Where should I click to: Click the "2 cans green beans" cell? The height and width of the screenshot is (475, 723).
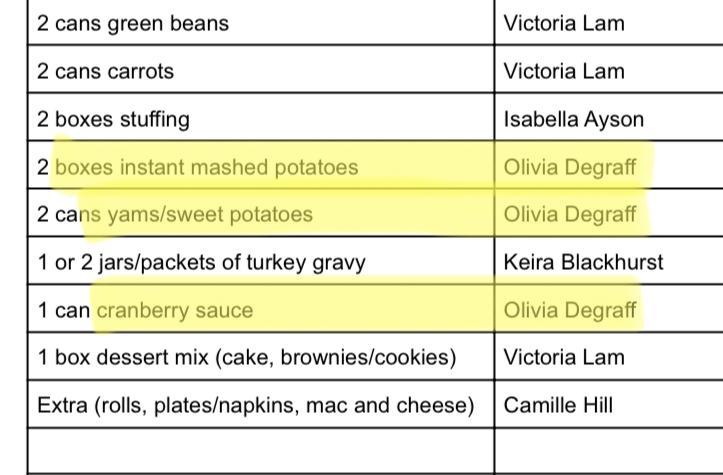tap(132, 23)
